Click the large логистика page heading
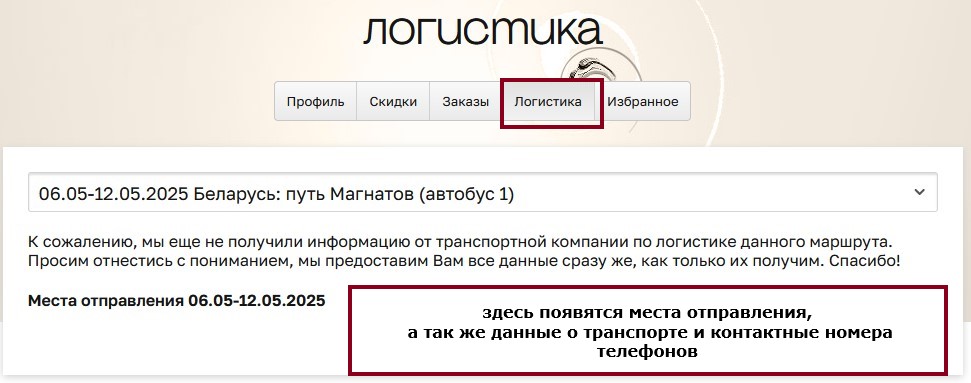 482,31
